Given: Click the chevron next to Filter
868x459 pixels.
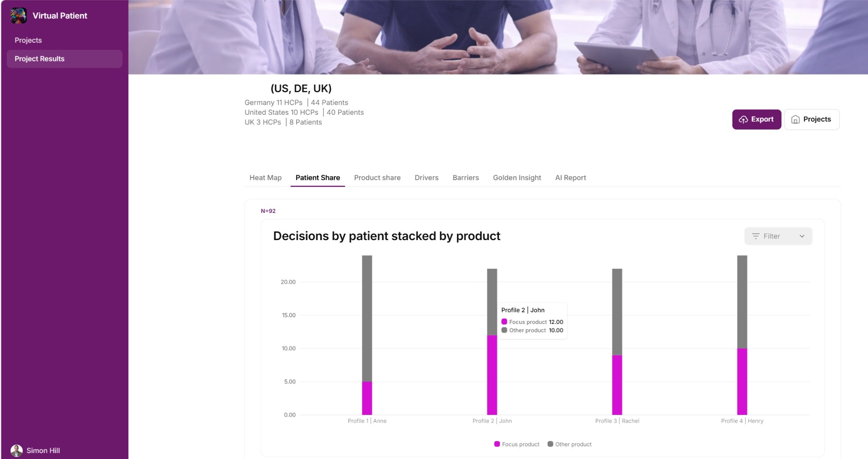Looking at the screenshot, I should pos(801,236).
